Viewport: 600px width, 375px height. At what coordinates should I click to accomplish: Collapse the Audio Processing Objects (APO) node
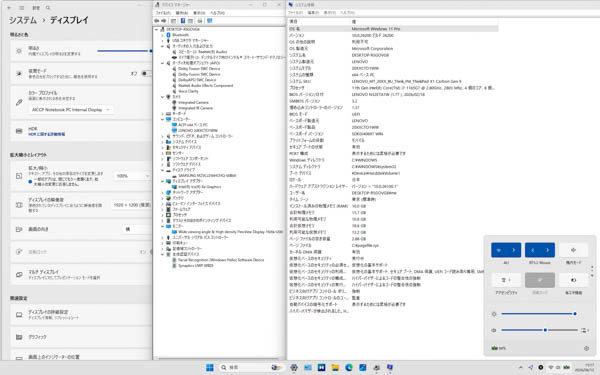tap(162, 63)
